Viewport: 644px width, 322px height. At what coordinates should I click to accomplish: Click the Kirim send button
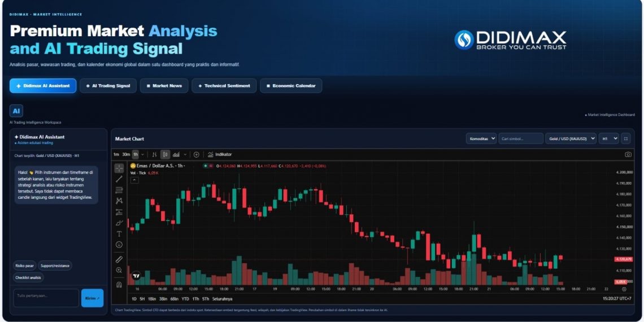tap(93, 298)
